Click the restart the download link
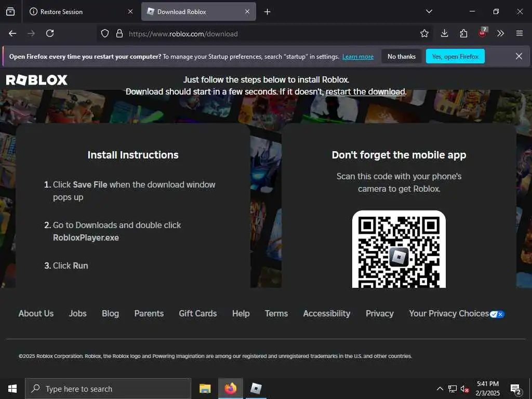532x399 pixels. [x=365, y=91]
